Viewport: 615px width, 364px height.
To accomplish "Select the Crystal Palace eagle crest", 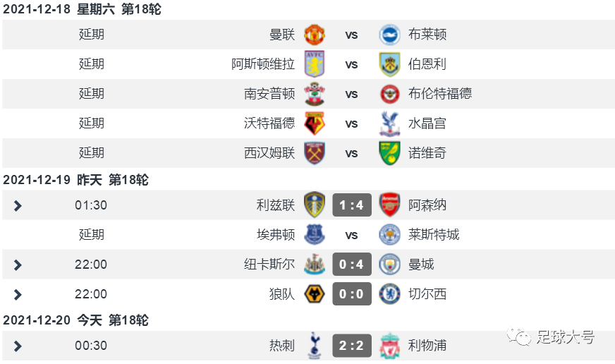I will pyautogui.click(x=390, y=123).
